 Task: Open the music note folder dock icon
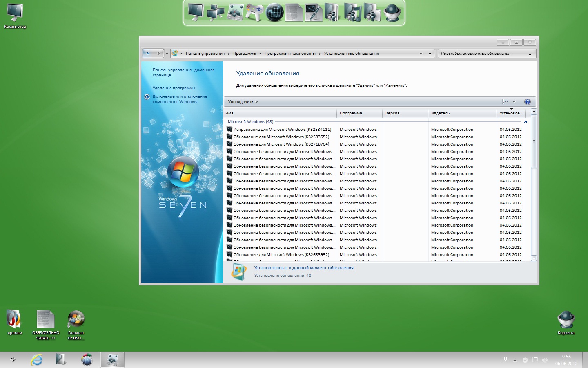coord(353,12)
